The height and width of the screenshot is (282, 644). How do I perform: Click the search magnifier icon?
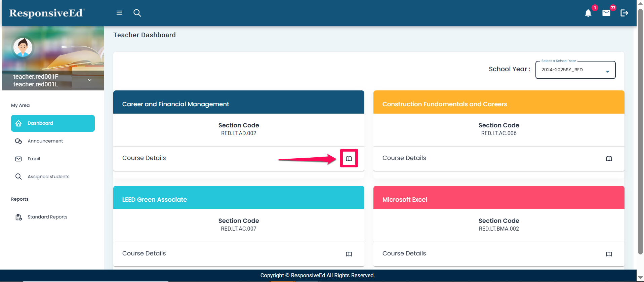(x=137, y=13)
